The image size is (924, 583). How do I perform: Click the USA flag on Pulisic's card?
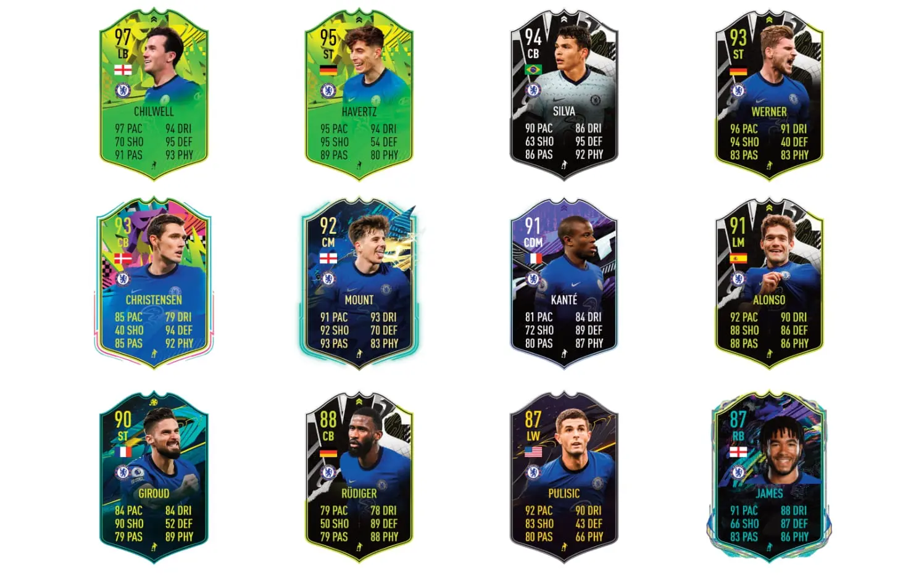[533, 452]
